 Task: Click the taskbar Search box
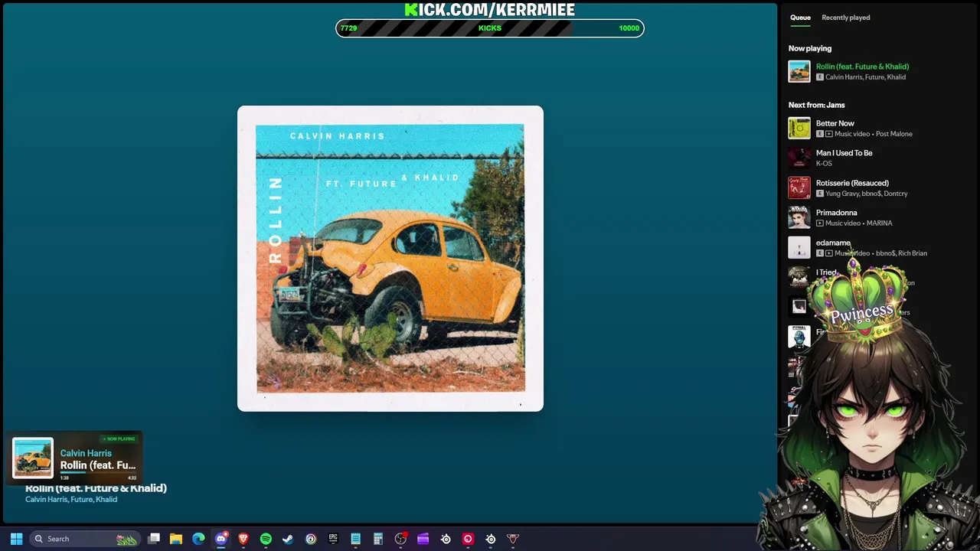[84, 539]
